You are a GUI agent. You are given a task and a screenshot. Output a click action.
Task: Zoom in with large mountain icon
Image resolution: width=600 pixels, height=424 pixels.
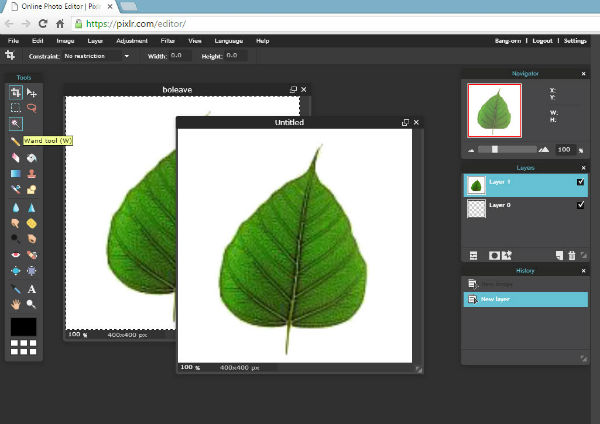coord(544,150)
